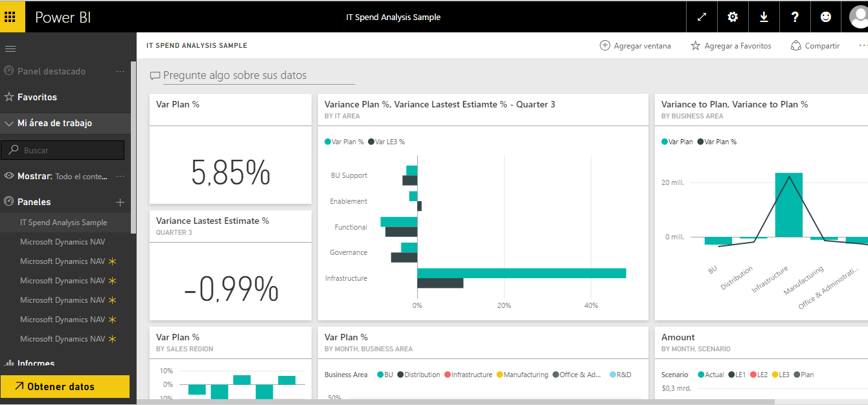
Task: Click the download icon in the top bar
Action: (x=764, y=16)
